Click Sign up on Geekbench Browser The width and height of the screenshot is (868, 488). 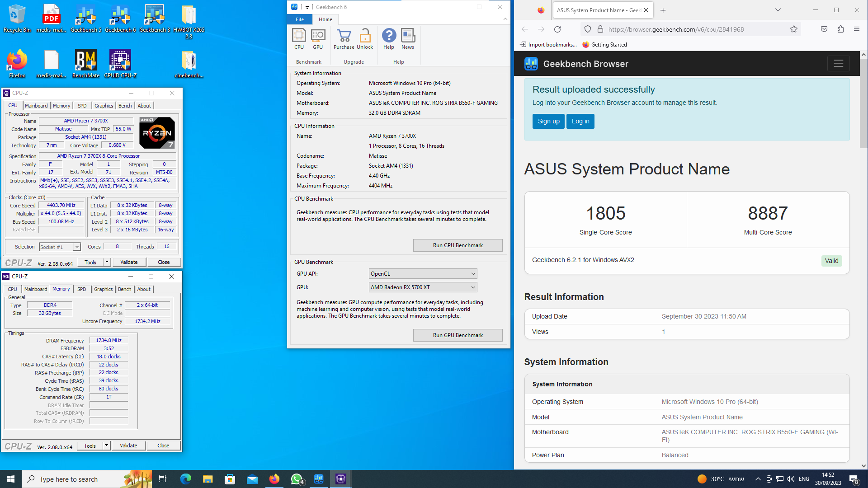[x=548, y=121]
